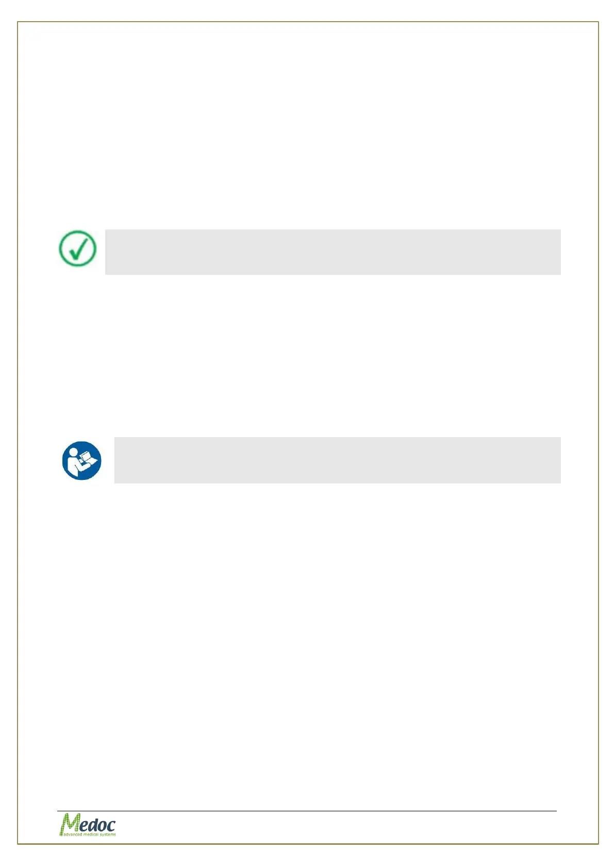Click the top edge of the page border
614x868 pixels.
coord(307,22)
